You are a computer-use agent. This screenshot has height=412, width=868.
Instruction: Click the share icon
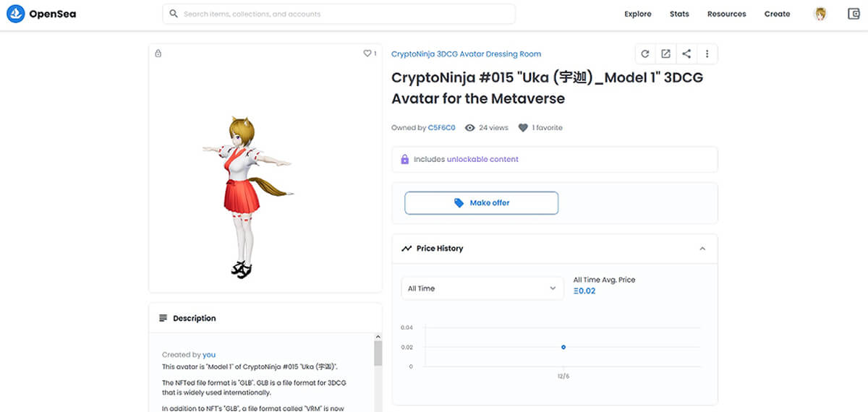(686, 53)
